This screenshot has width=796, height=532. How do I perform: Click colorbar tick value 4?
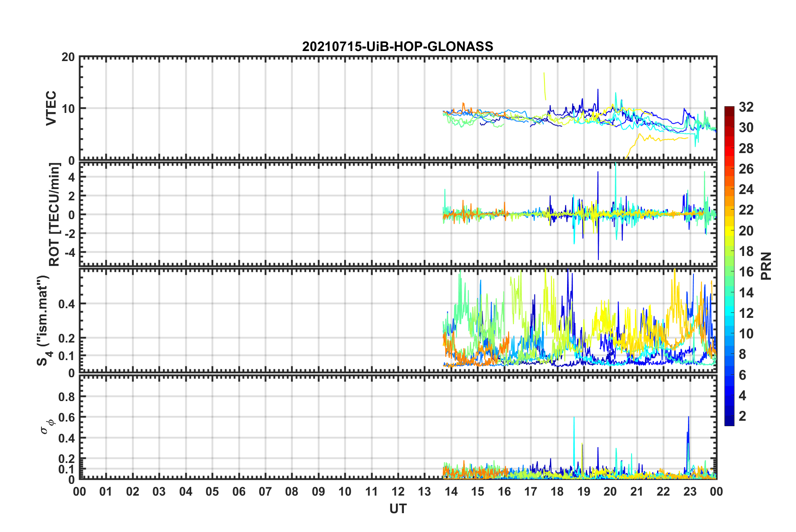pos(742,396)
